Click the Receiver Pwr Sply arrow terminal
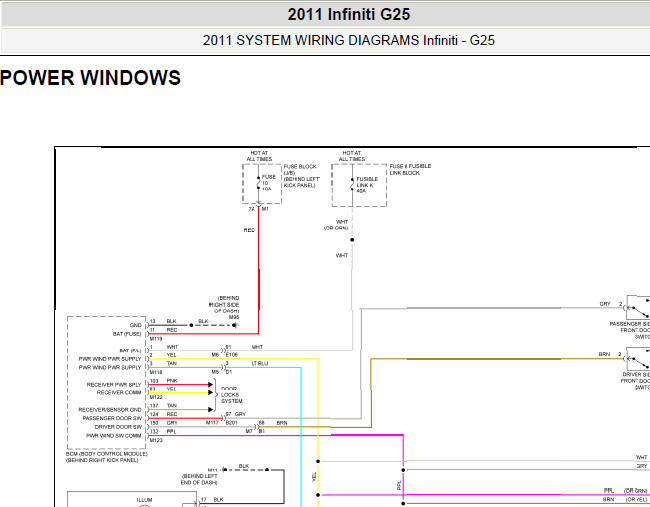650x507 pixels. pos(211,384)
